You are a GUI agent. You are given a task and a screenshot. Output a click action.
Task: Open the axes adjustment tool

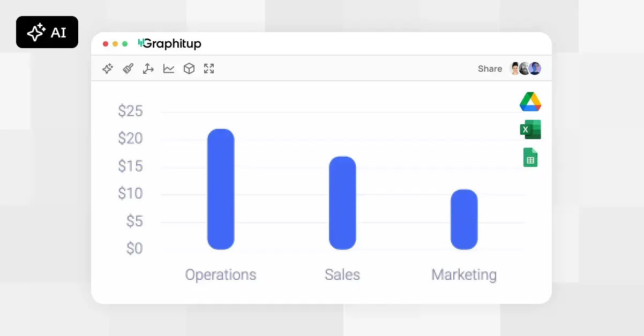(148, 68)
